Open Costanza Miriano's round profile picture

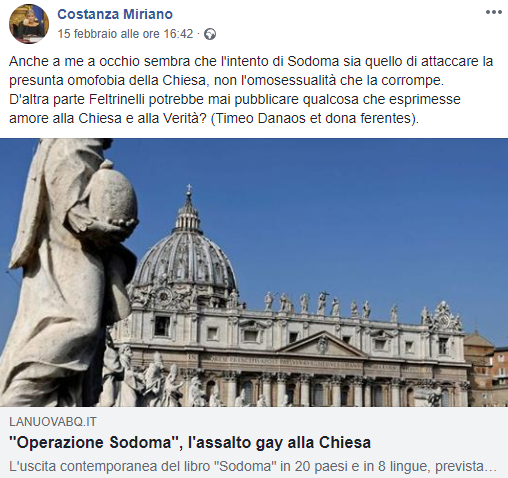(x=29, y=24)
